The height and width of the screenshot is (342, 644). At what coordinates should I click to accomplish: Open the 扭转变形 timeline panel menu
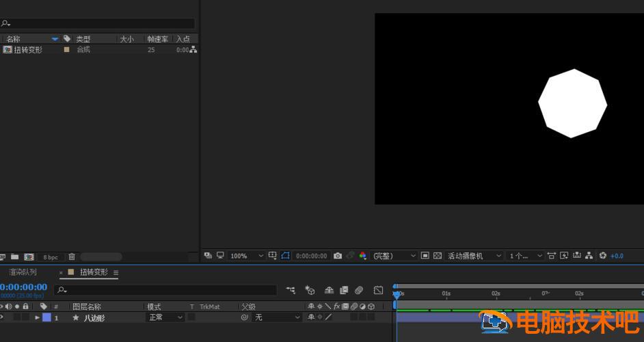(x=116, y=272)
